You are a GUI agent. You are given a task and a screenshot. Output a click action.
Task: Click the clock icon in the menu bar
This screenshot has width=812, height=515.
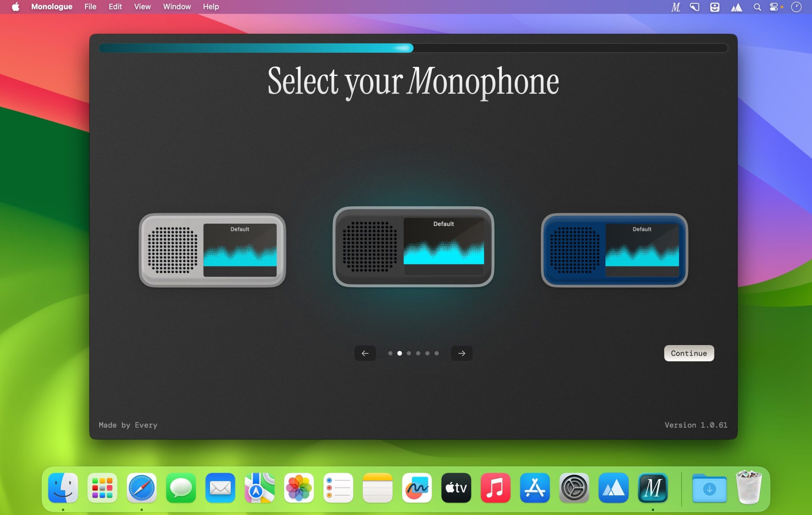(x=796, y=7)
